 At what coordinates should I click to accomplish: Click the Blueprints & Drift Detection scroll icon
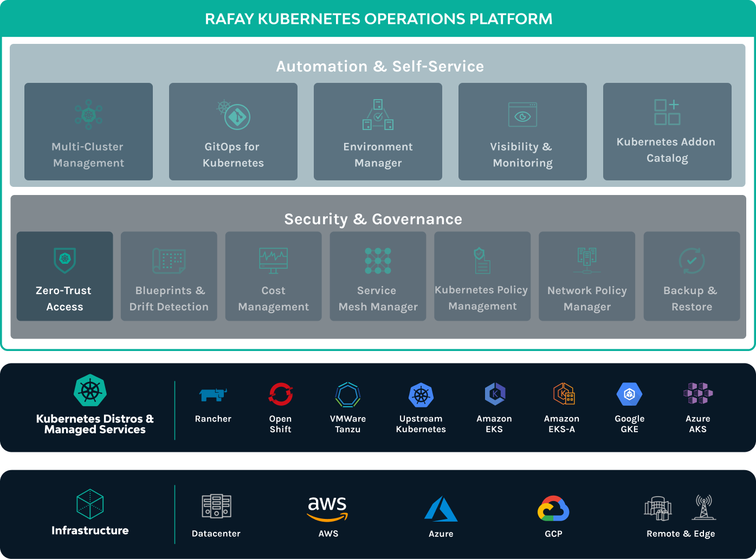pos(169,261)
